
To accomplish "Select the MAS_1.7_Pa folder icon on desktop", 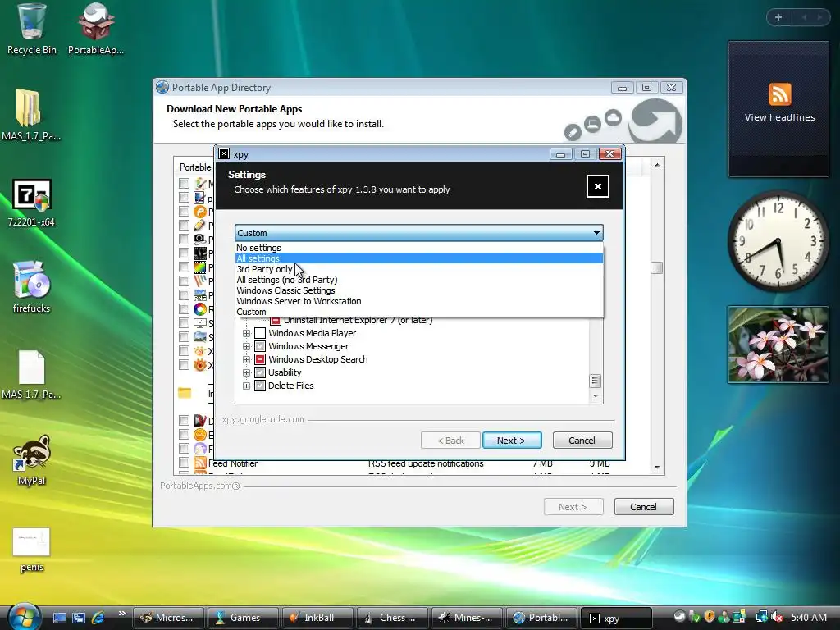I will click(x=29, y=107).
